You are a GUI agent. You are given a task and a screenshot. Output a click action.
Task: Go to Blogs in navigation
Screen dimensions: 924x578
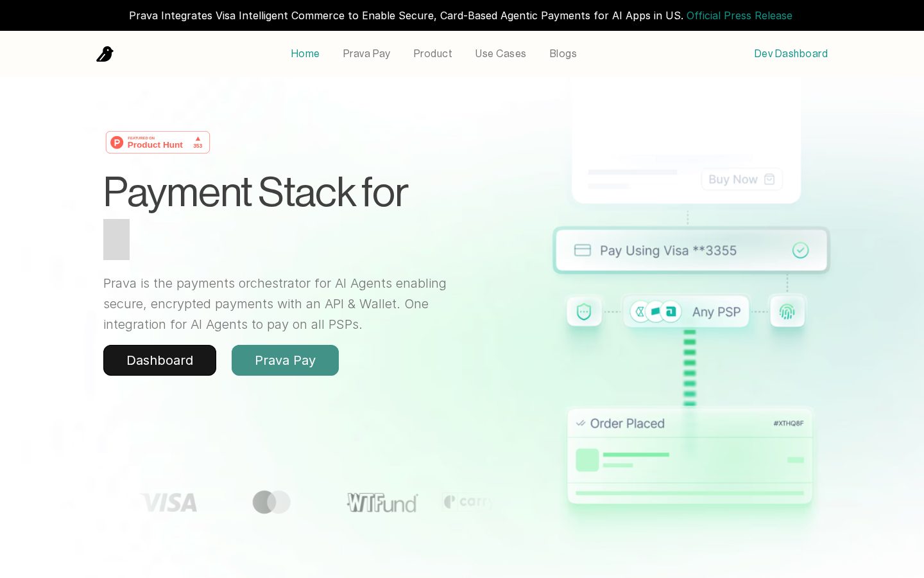563,54
